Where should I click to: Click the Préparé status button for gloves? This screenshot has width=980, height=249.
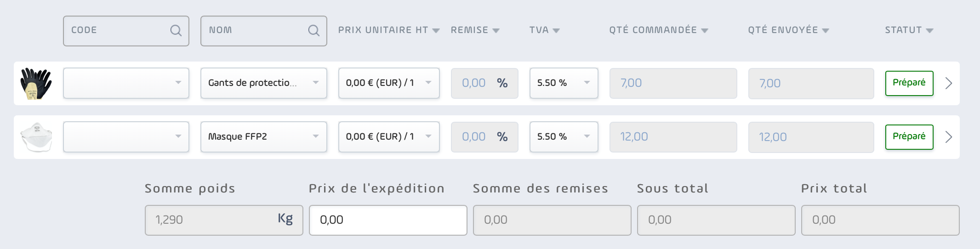tap(909, 83)
